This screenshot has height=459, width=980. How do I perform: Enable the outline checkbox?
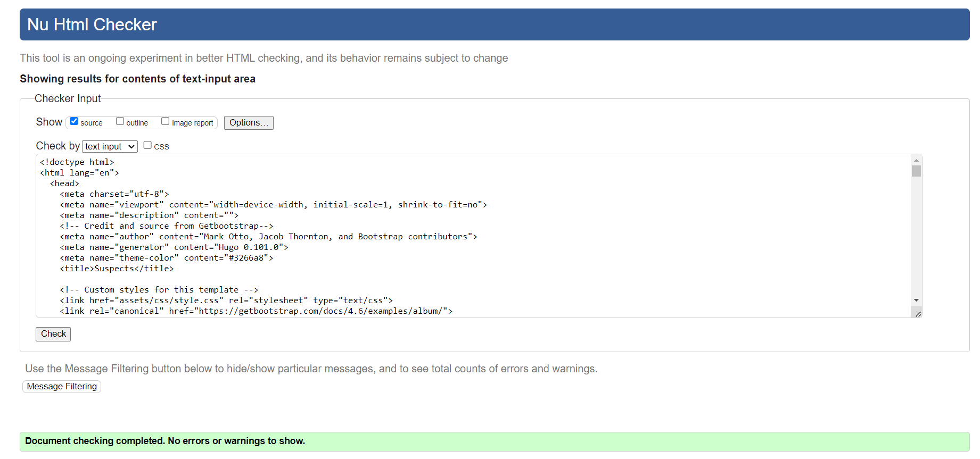tap(120, 121)
